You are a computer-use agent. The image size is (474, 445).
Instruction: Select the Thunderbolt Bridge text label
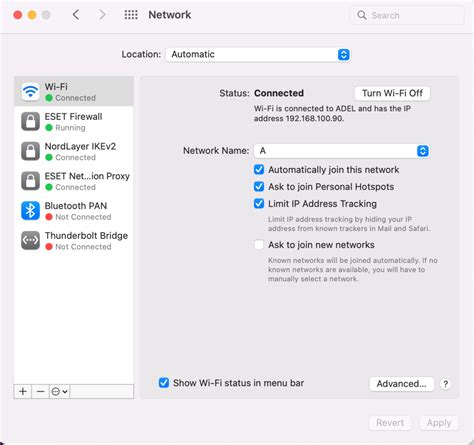pyautogui.click(x=86, y=236)
